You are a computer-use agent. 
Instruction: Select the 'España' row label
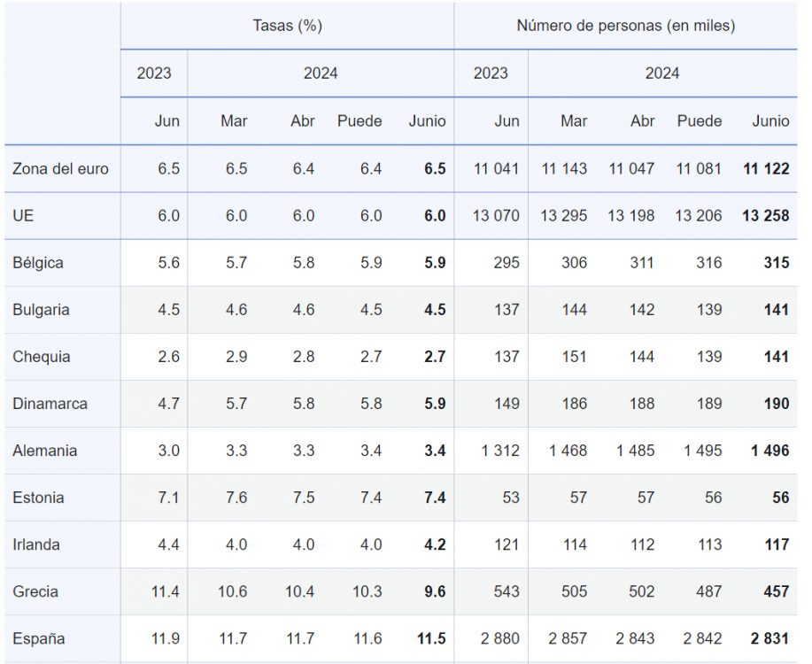pyautogui.click(x=39, y=638)
